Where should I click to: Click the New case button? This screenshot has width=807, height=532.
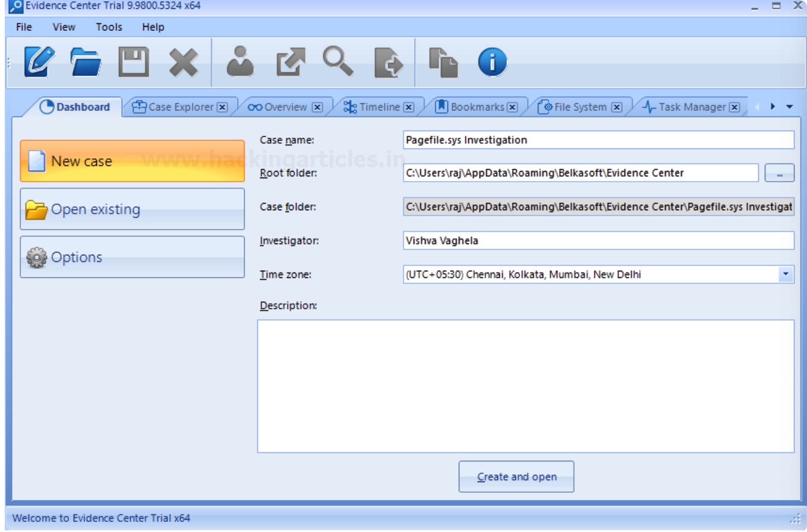click(132, 161)
